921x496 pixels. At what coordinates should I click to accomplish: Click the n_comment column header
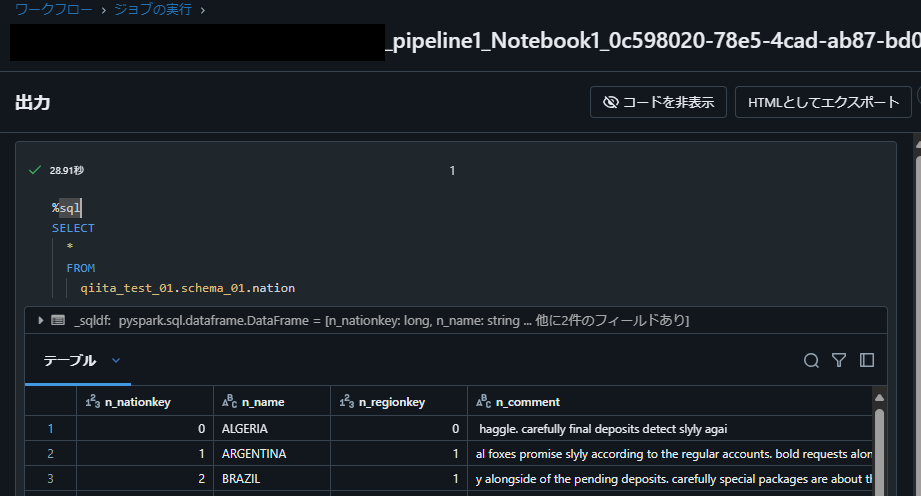point(670,402)
